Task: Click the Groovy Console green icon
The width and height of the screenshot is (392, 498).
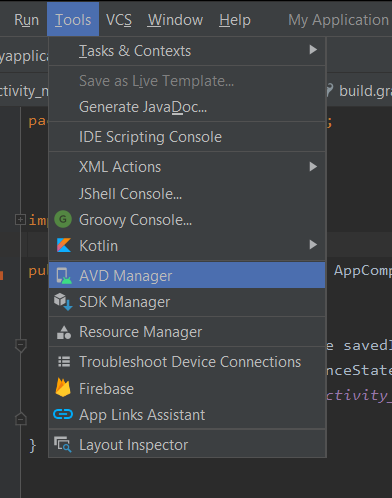Action: coord(63,219)
